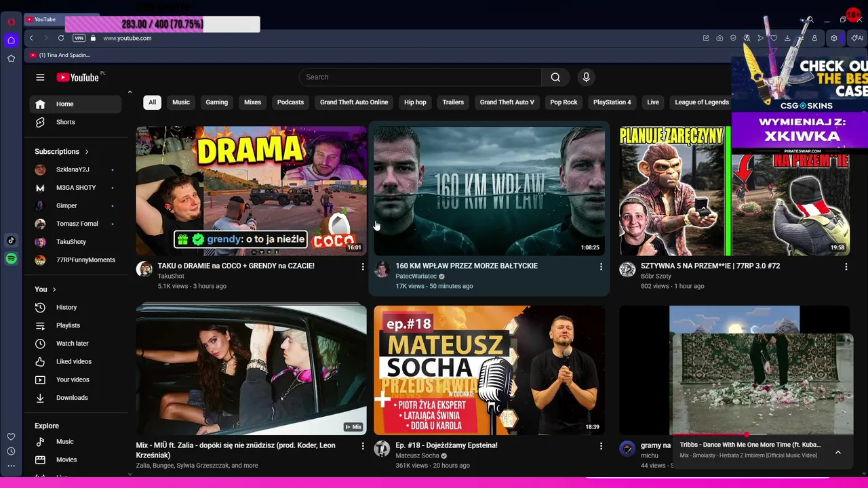Open the extensions cube icon

click(834, 38)
